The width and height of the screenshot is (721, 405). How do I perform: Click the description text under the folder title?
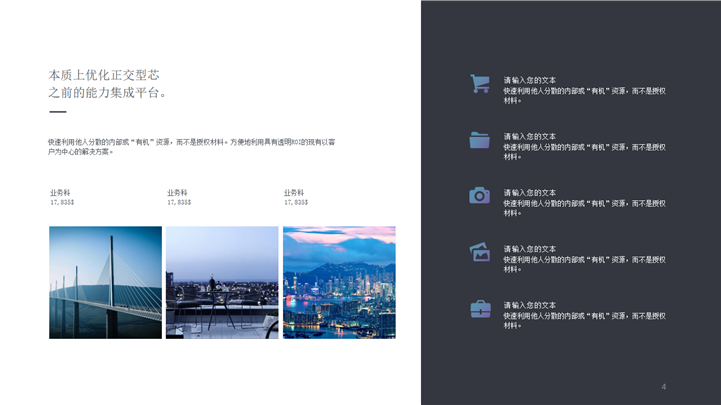coord(584,152)
